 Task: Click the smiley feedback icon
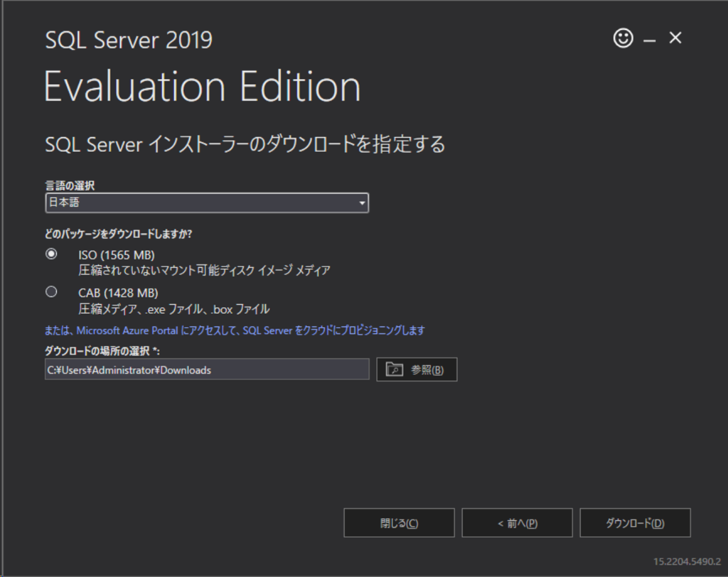click(623, 38)
